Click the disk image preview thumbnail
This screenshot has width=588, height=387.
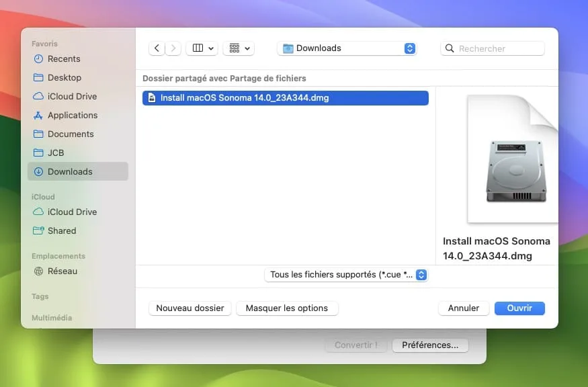point(512,159)
